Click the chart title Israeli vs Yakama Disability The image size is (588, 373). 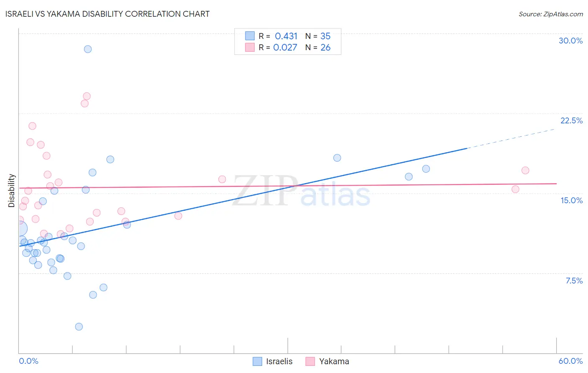pos(107,14)
